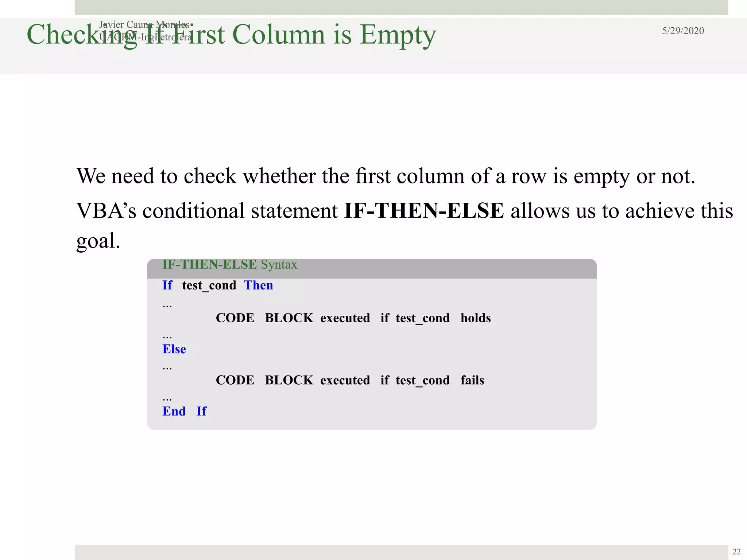The height and width of the screenshot is (560, 747).
Task: Click the author name 'Javier Cauna Morales'
Action: coord(144,25)
